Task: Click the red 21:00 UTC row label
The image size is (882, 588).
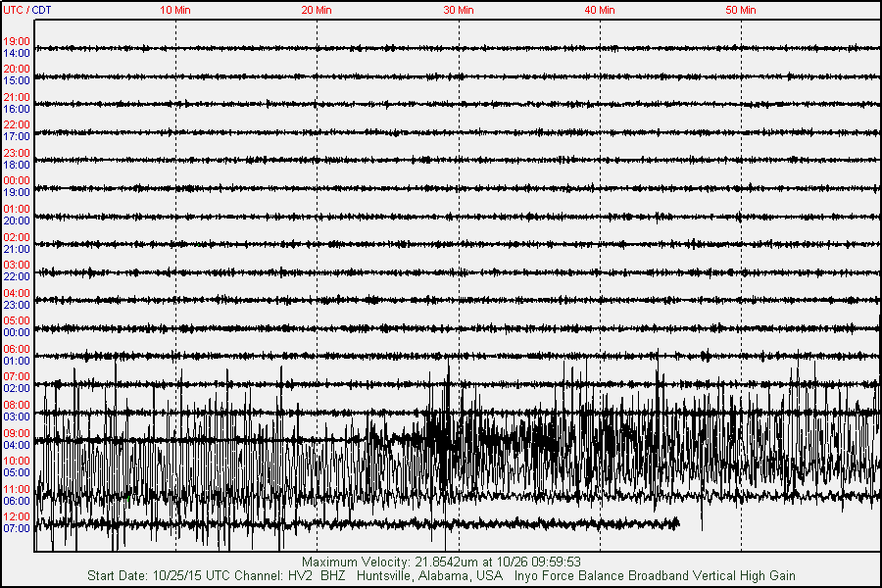Action: [17, 97]
